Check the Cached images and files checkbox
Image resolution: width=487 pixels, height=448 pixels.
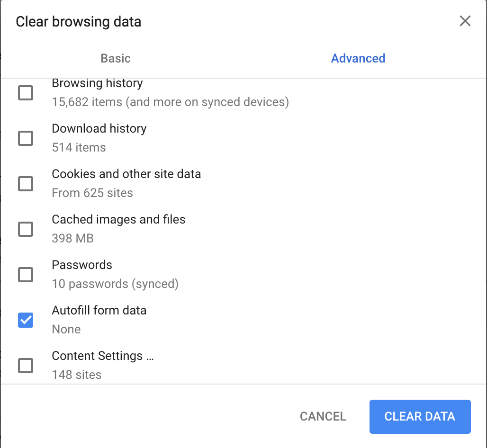[x=26, y=229]
